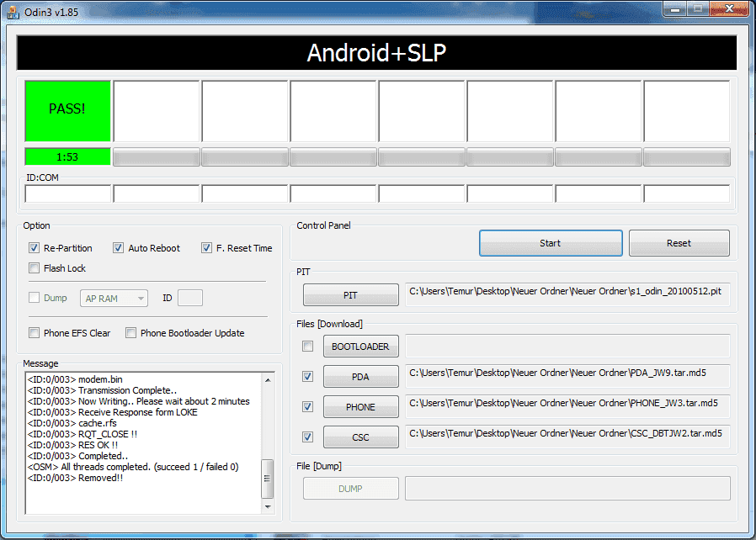The image size is (756, 540).
Task: Enable the BOOTLOADER file checkbox
Action: tap(307, 347)
